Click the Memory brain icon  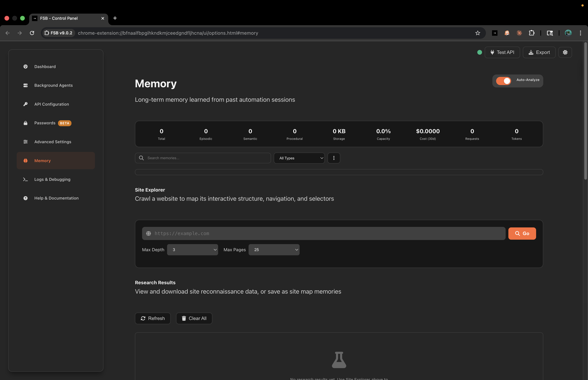tap(25, 161)
